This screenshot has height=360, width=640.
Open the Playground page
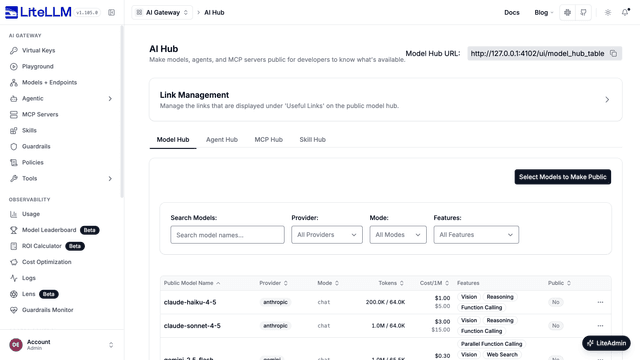38,67
